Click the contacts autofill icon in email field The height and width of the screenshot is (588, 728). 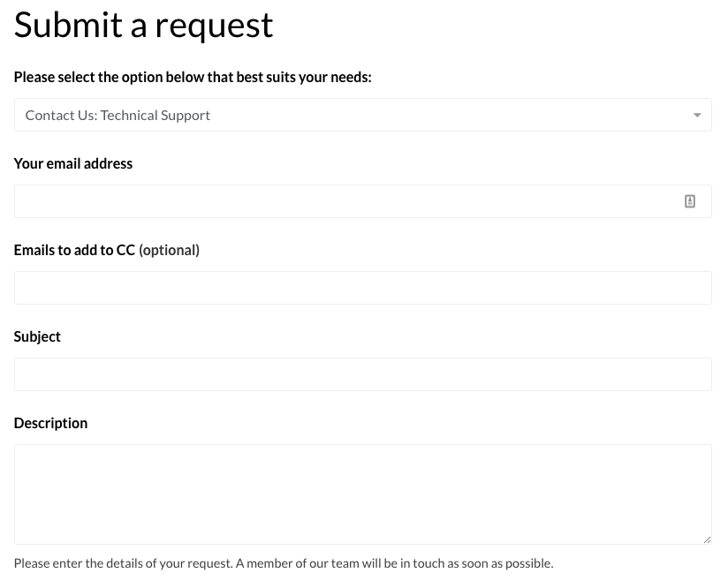point(689,201)
